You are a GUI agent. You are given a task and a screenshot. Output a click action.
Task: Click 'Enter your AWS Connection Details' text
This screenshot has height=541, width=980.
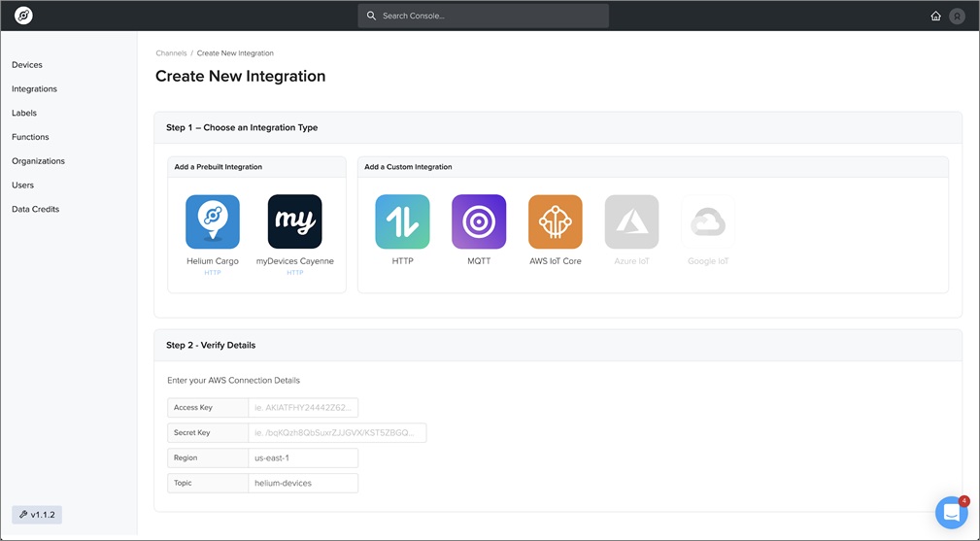point(234,381)
